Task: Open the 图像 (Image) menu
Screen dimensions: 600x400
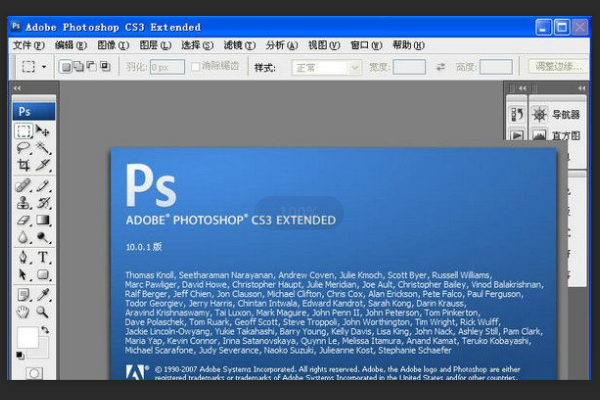Action: click(113, 45)
